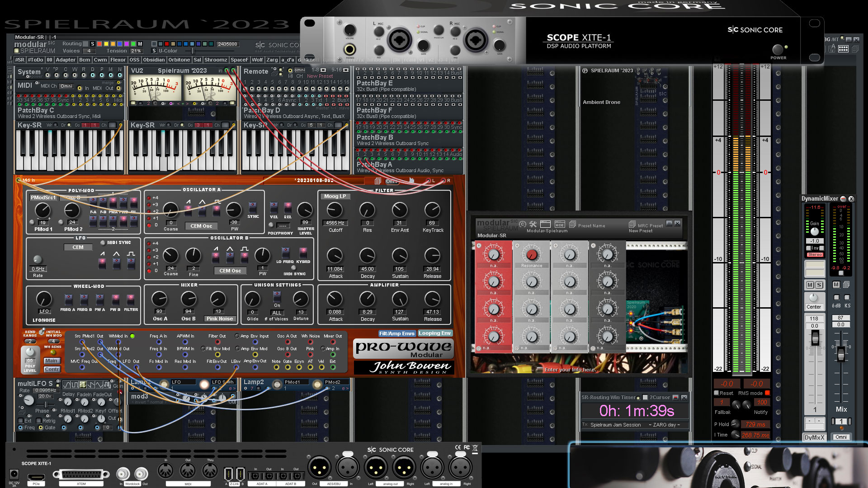The image size is (868, 488).
Task: Open the Moog LP filter type selector
Action: (335, 197)
